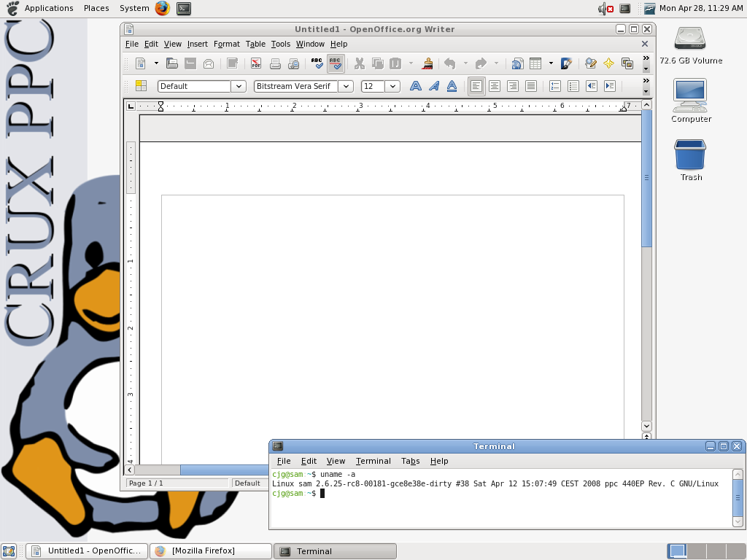Toggle Underline formatting
The height and width of the screenshot is (560, 747).
[452, 86]
